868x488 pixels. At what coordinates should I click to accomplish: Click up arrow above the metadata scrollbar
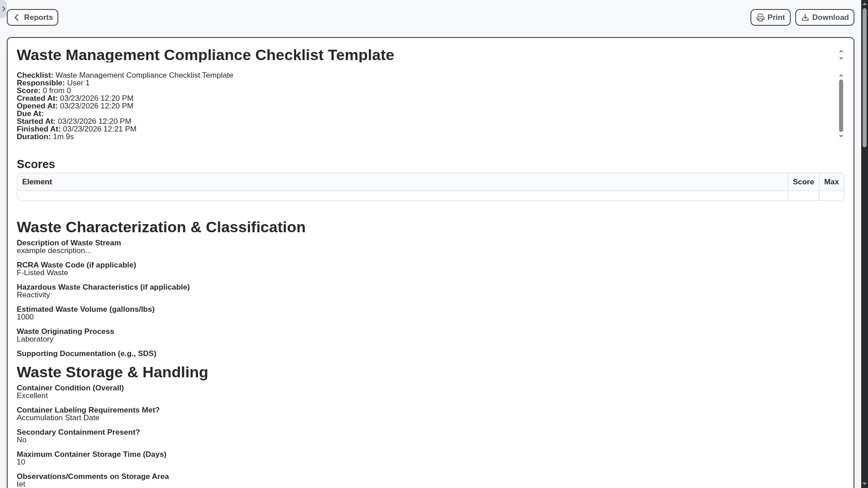tap(841, 75)
